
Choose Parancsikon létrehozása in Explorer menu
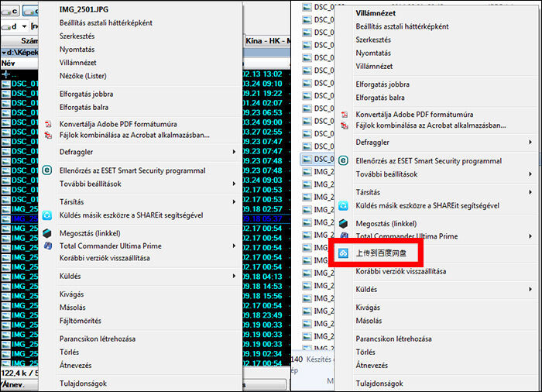pyautogui.click(x=393, y=339)
